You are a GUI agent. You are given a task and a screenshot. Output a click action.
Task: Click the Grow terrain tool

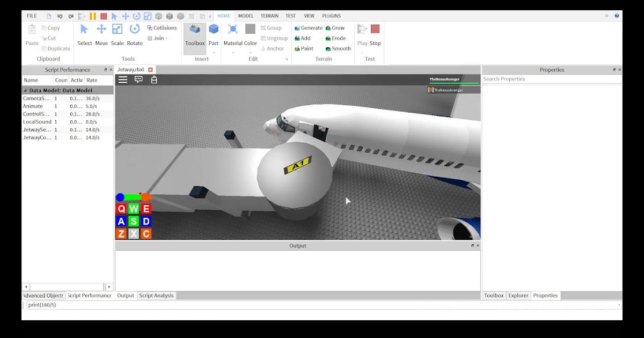tap(335, 28)
